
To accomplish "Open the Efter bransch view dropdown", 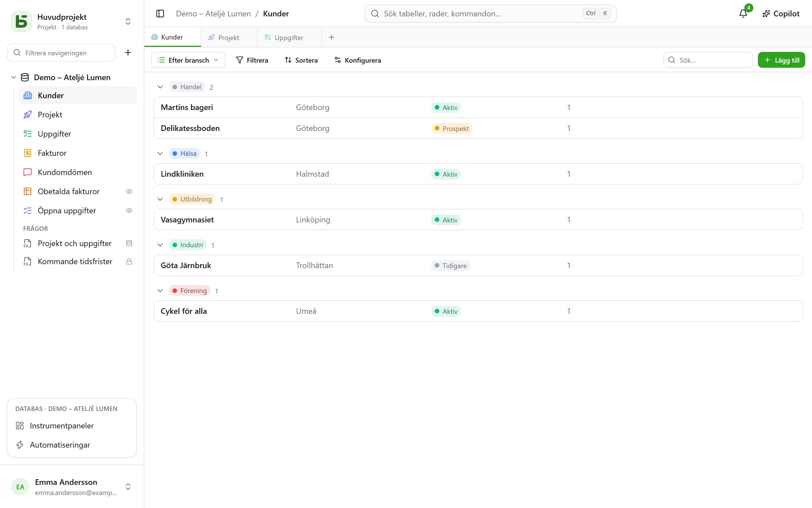I will 188,60.
